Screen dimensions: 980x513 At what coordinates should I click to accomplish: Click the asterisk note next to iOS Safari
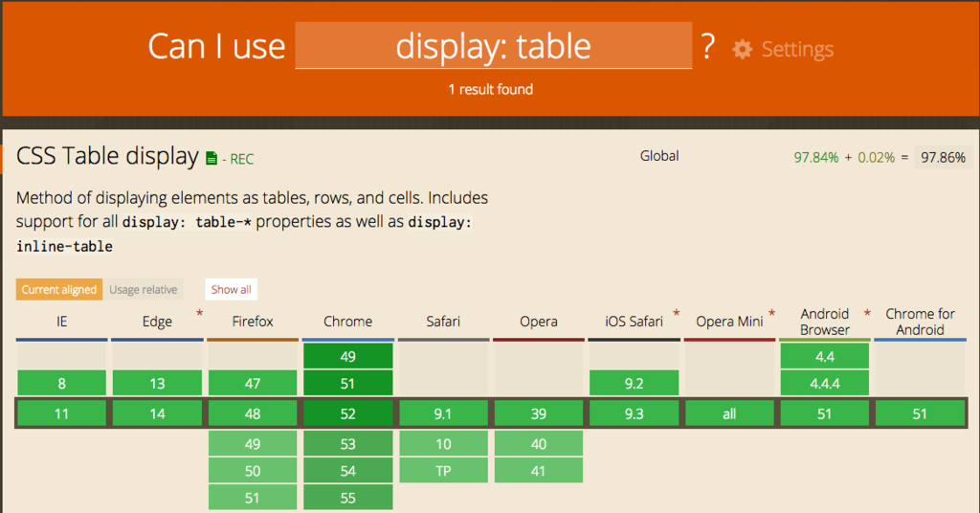point(677,313)
